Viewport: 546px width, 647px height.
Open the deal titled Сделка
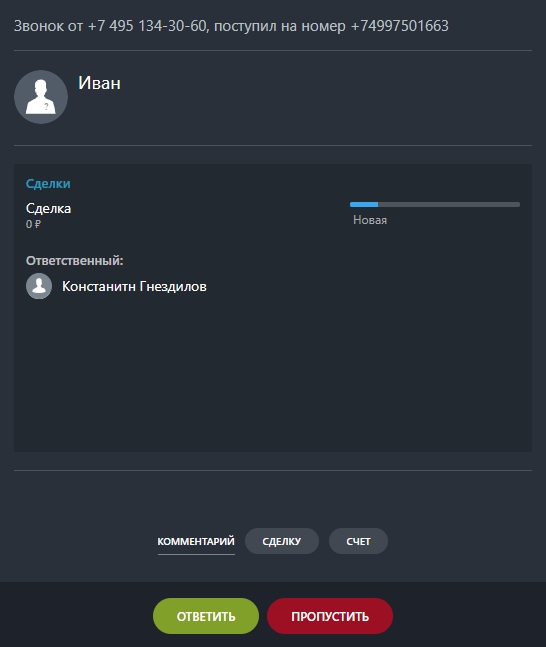pyautogui.click(x=48, y=208)
